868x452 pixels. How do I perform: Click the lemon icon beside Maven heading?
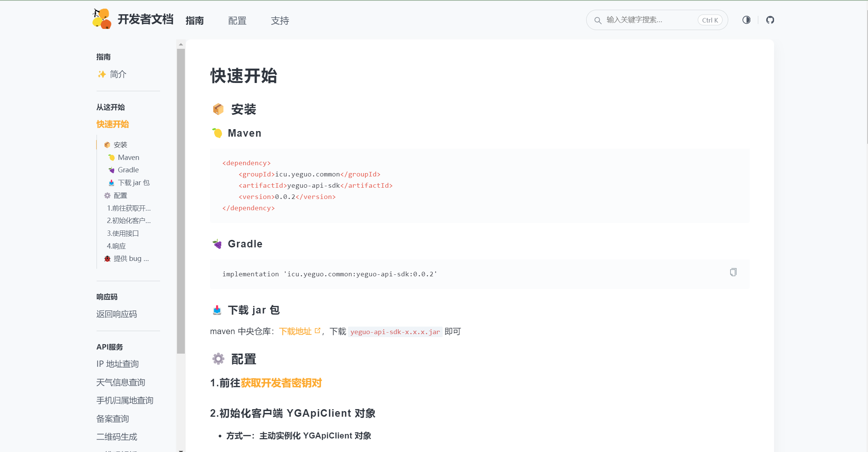[217, 133]
